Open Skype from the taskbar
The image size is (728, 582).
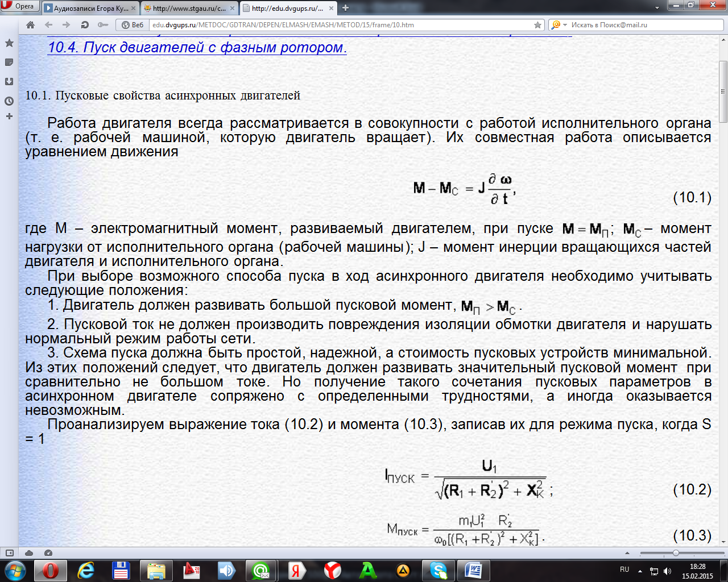[439, 570]
